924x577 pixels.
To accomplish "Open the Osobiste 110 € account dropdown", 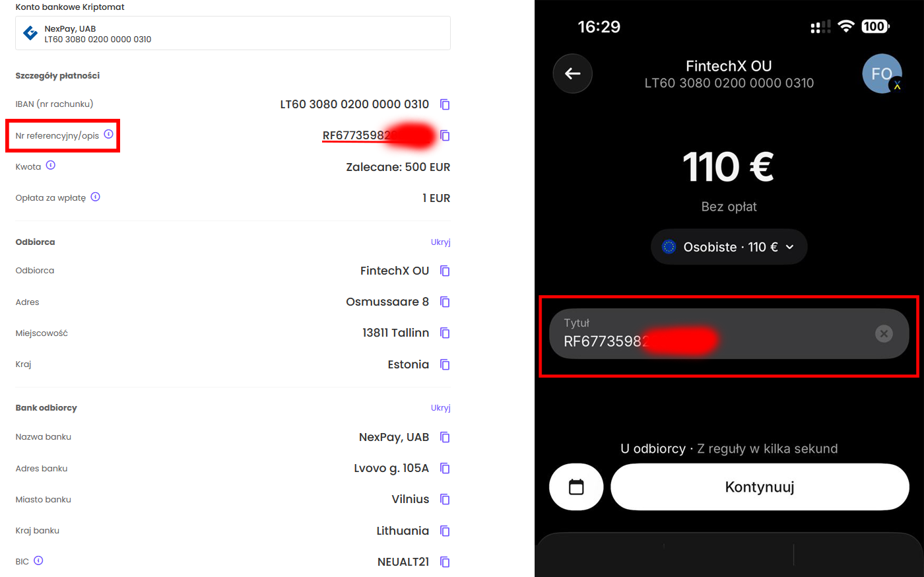I will click(729, 247).
